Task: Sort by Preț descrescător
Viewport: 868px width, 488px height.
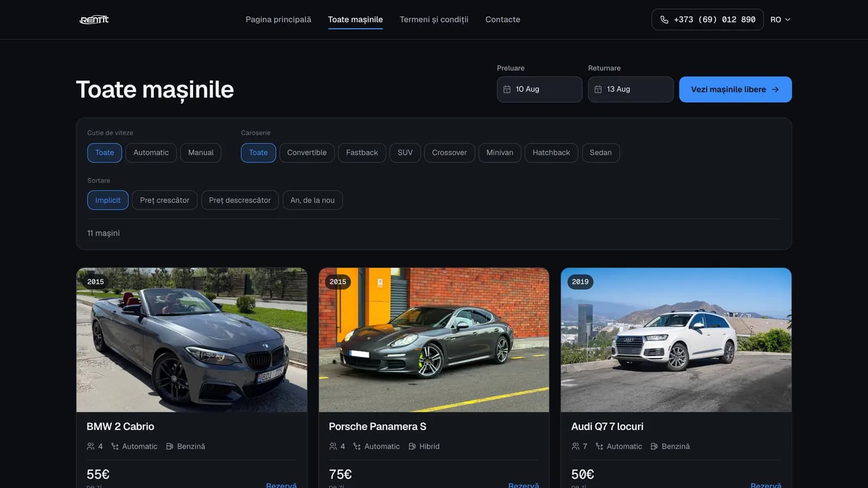Action: [x=240, y=200]
